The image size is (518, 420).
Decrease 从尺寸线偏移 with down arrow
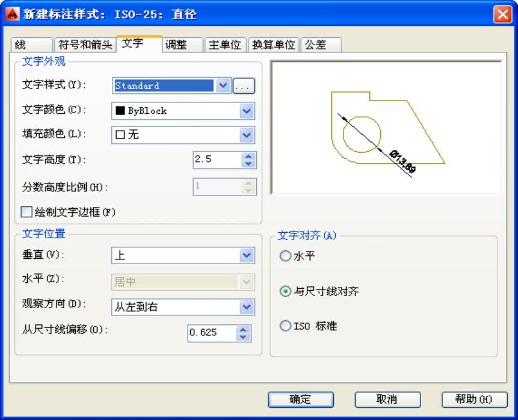pyautogui.click(x=243, y=337)
